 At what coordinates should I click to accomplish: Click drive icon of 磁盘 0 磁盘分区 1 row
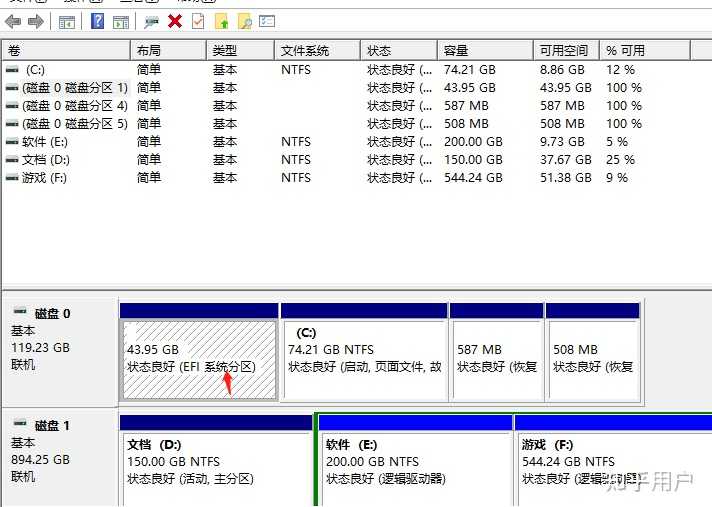pyautogui.click(x=12, y=88)
